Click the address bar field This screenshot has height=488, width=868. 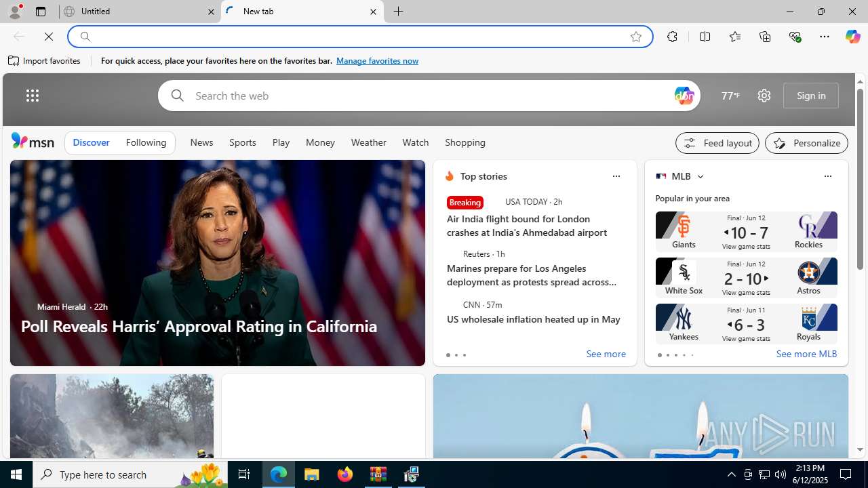point(359,37)
